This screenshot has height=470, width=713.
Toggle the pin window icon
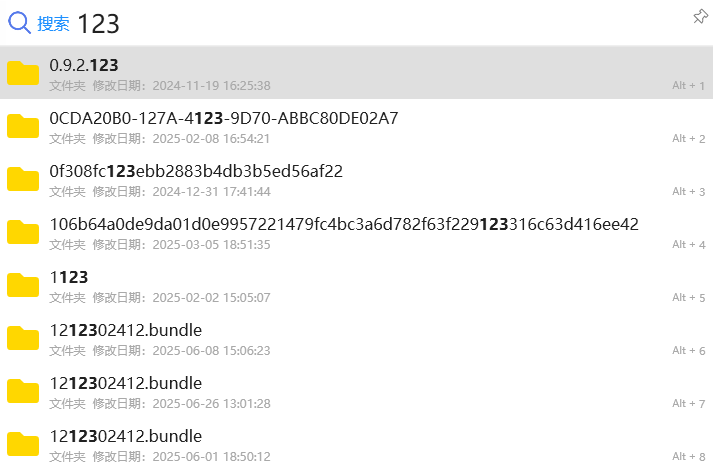click(x=700, y=16)
